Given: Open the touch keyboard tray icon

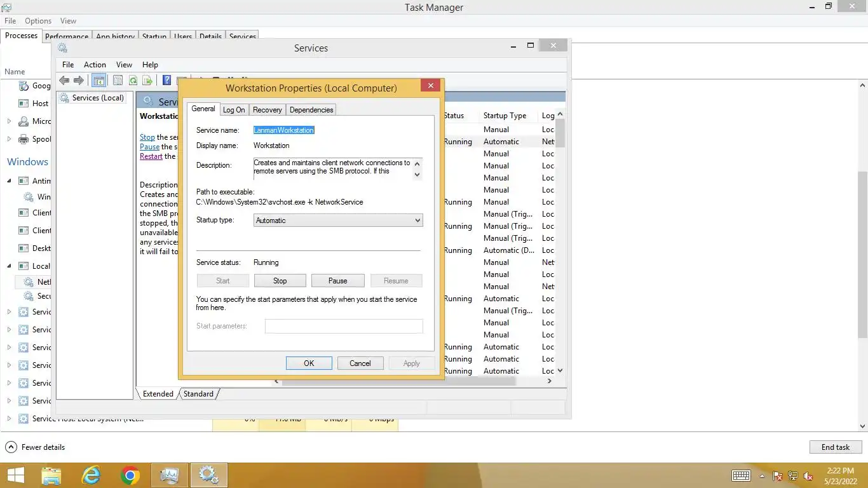Looking at the screenshot, I should (741, 475).
